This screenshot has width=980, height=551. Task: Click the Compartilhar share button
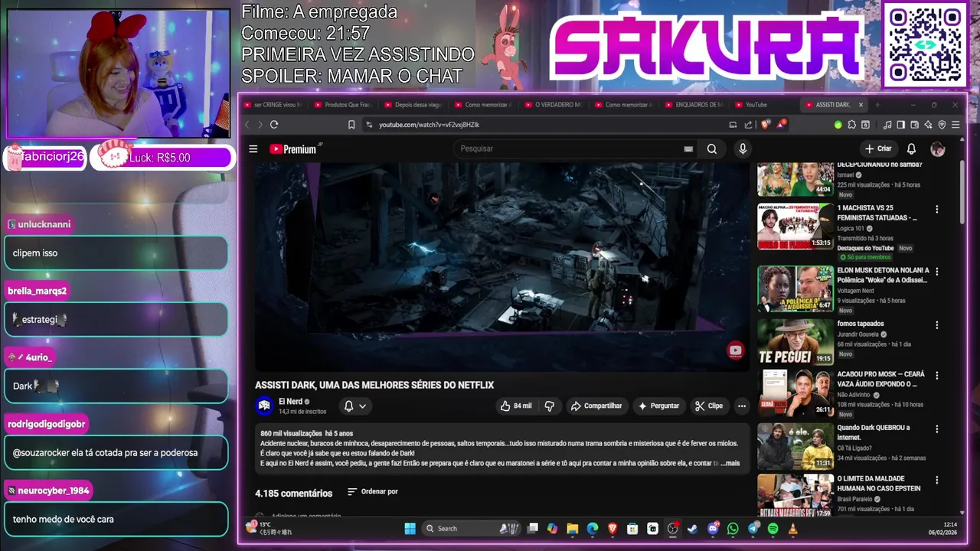[x=596, y=406]
